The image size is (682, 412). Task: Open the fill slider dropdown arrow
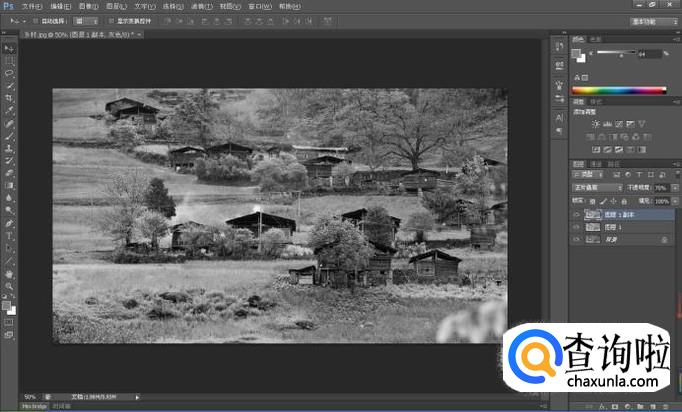(675, 201)
